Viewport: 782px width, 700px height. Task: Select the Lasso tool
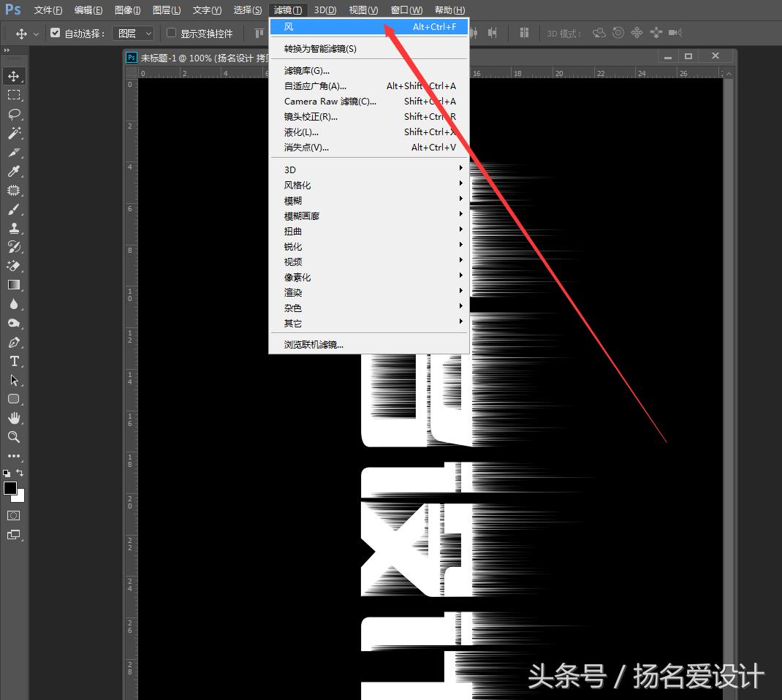tap(15, 113)
